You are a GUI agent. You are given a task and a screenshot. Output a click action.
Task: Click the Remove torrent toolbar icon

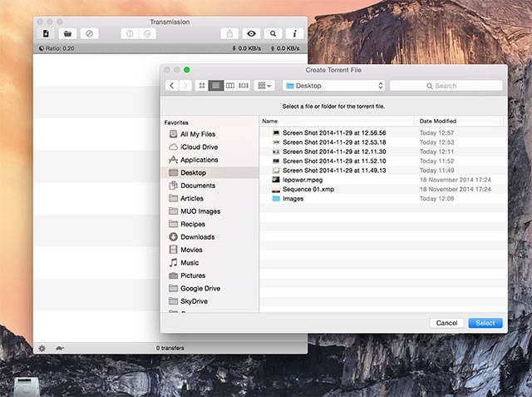(89, 33)
